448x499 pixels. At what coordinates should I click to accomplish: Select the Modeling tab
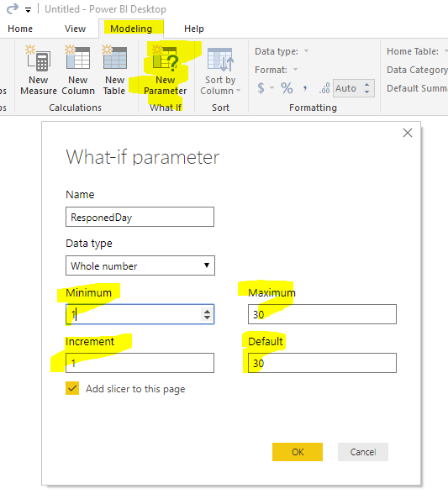(x=131, y=29)
